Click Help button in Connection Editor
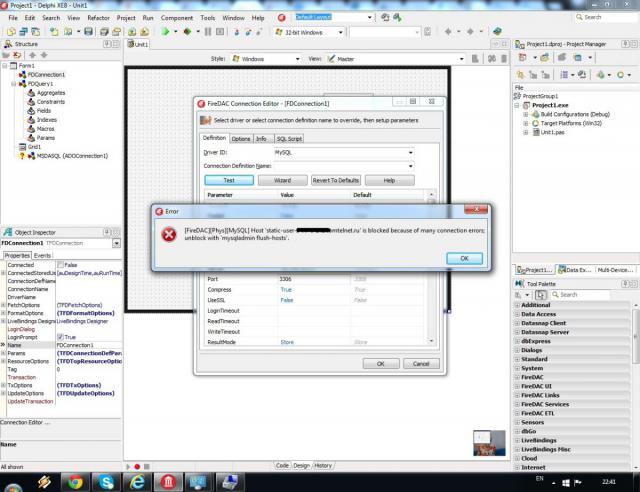 click(x=389, y=180)
